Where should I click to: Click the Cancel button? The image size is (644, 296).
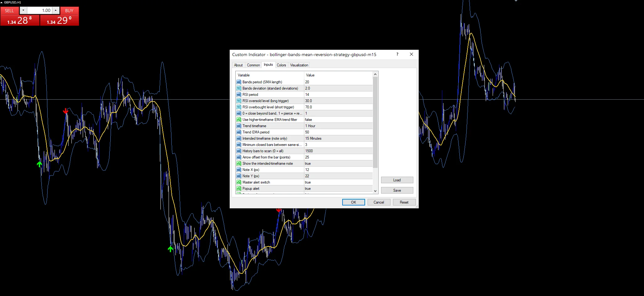(379, 202)
